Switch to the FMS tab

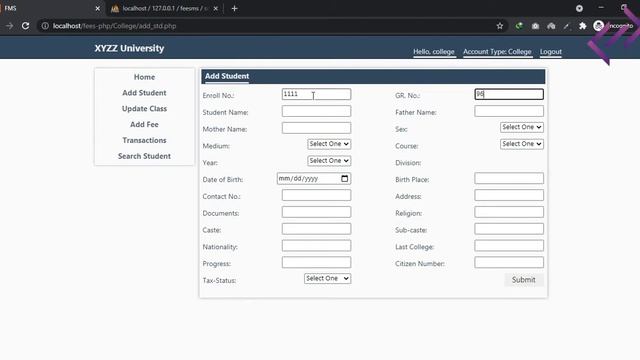(x=51, y=9)
